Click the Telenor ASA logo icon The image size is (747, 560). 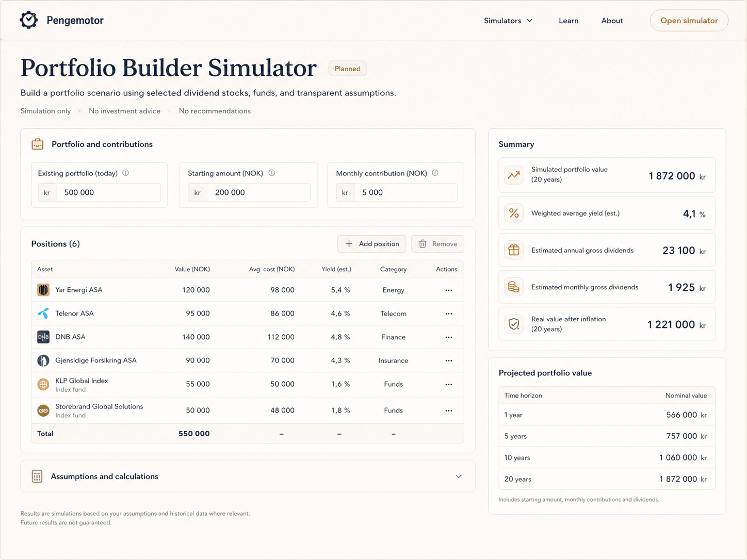click(43, 314)
